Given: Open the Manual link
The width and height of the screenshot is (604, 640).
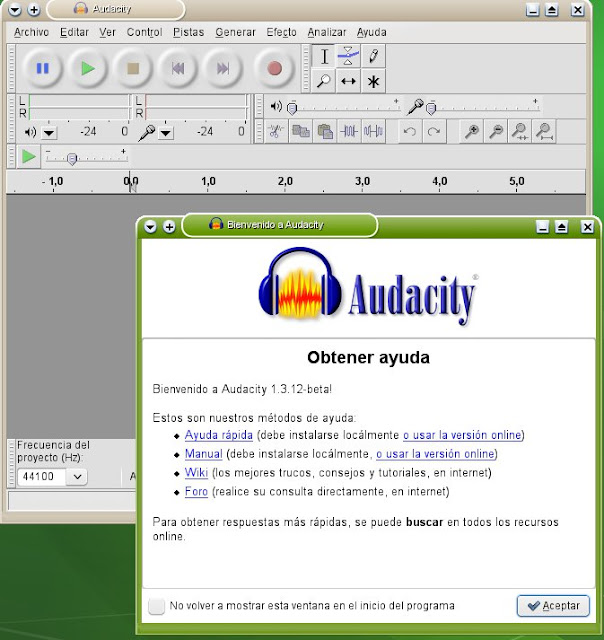Looking at the screenshot, I should pyautogui.click(x=204, y=454).
